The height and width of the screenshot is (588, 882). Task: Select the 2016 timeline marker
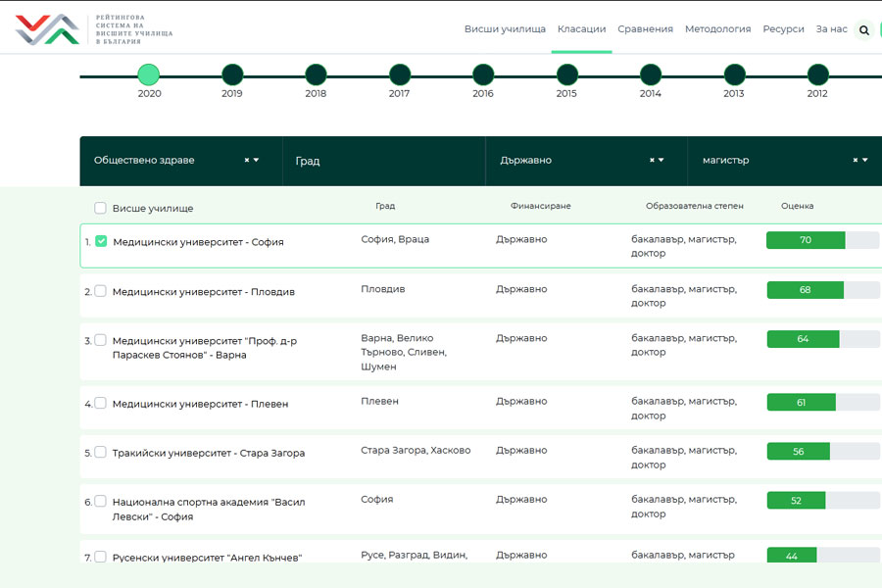coord(483,74)
